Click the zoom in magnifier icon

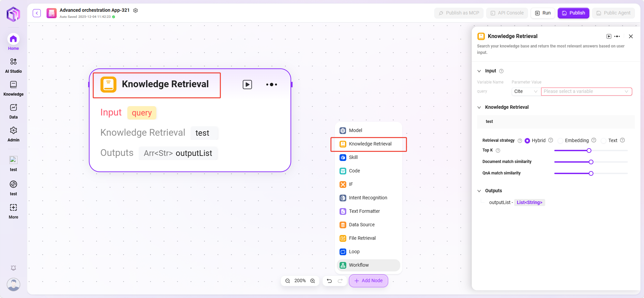tap(313, 281)
